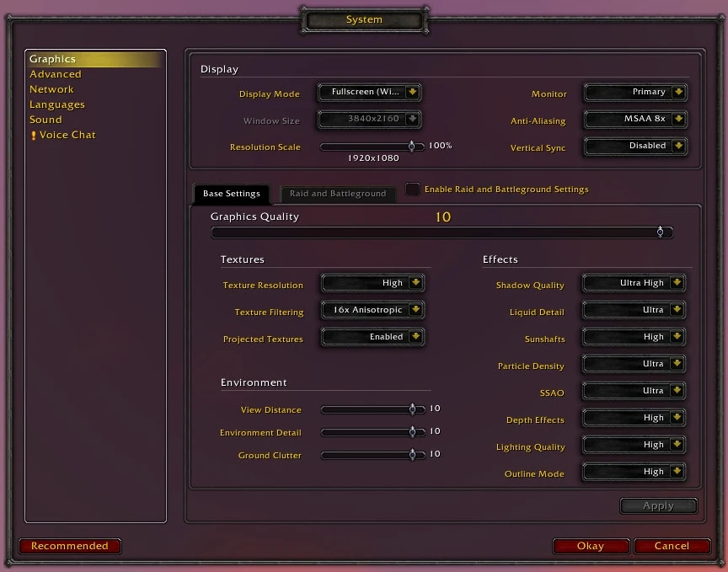Click the SSAO arrow icon
728x572 pixels.
(677, 391)
